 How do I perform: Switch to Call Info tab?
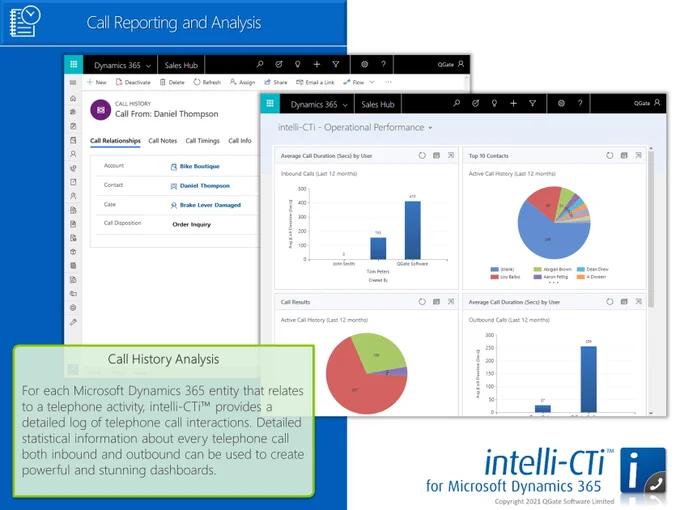240,141
